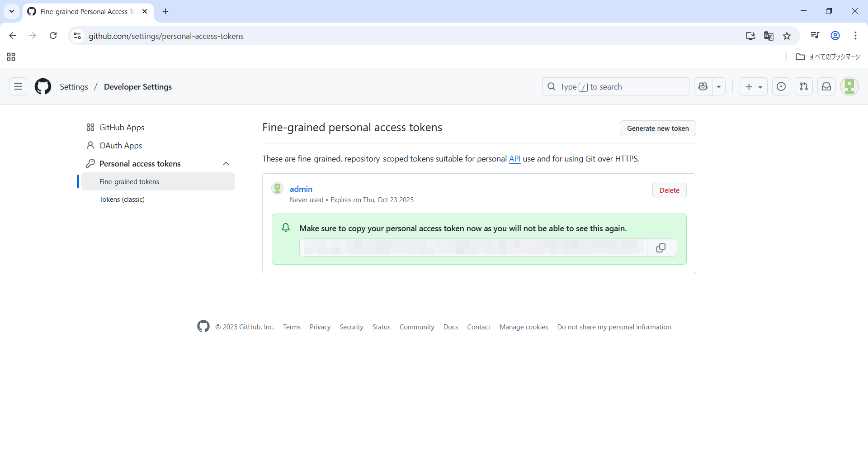Screen dimensions: 868x466
Task: Expand the Copilot dropdown arrow
Action: coord(719,86)
